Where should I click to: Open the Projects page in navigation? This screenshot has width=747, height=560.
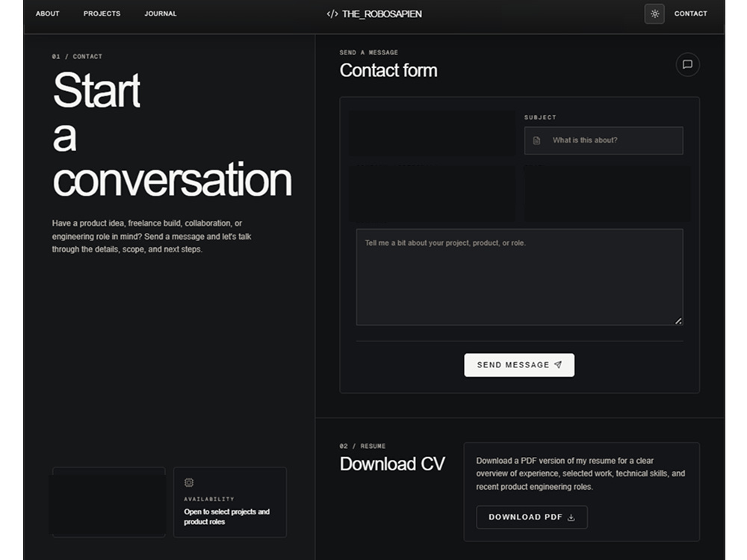102,13
